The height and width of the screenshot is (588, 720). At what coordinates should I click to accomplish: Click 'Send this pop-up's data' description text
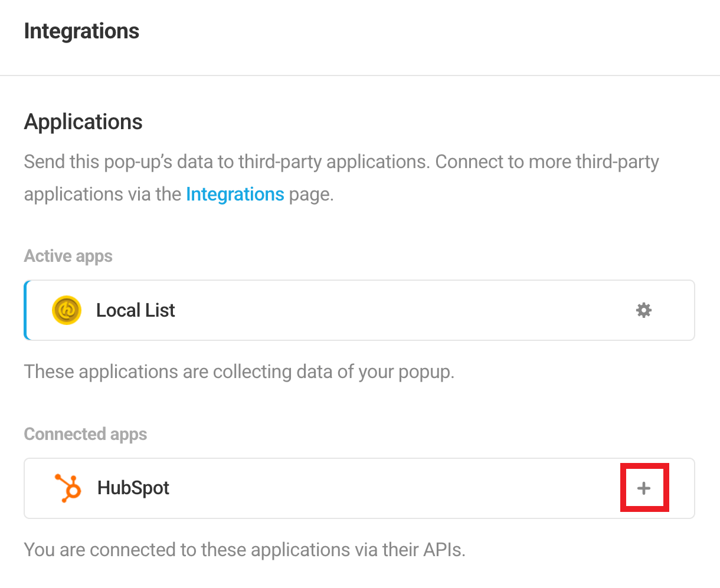point(342,178)
